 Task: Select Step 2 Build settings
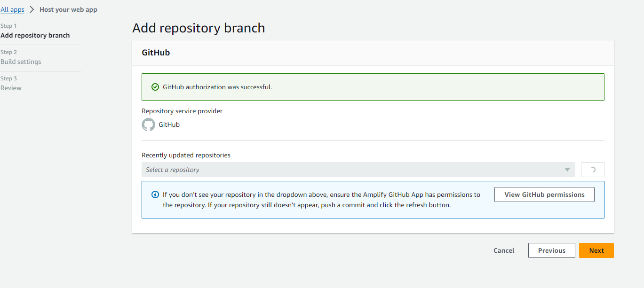coord(21,62)
